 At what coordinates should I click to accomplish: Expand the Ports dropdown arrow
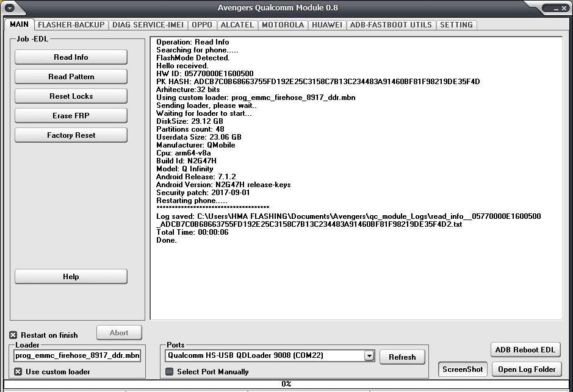(369, 355)
